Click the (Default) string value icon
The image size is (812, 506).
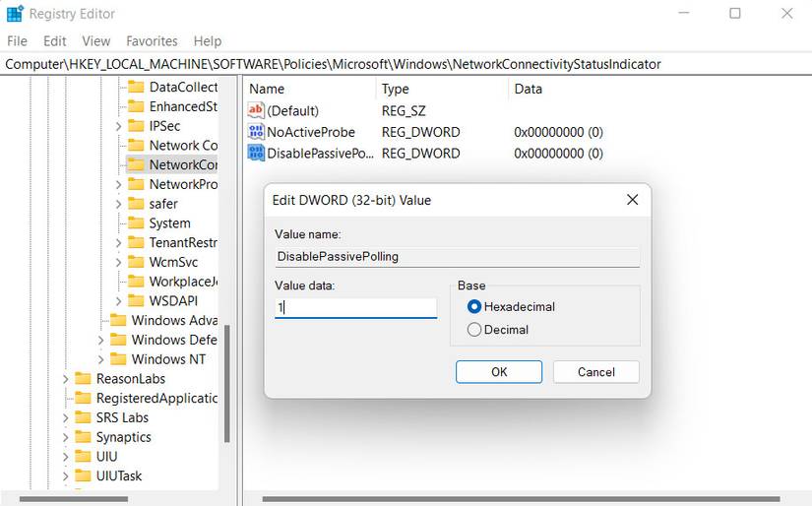(256, 110)
